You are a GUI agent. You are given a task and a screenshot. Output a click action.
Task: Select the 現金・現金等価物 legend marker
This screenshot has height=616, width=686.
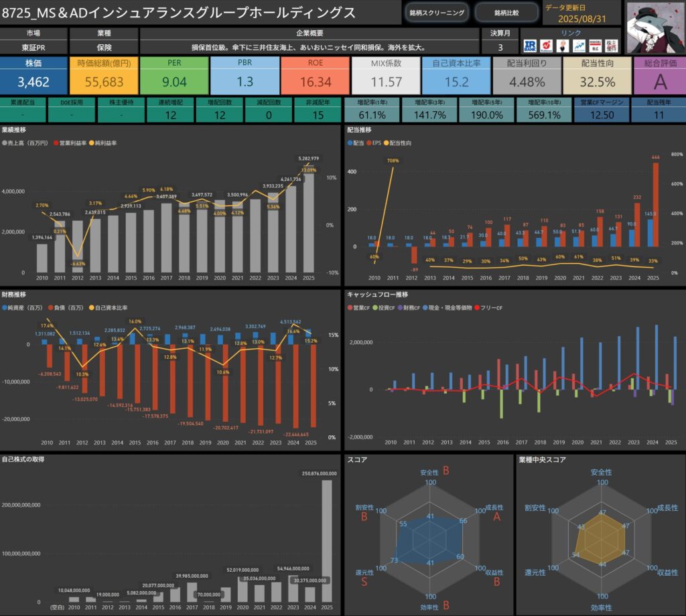425,308
